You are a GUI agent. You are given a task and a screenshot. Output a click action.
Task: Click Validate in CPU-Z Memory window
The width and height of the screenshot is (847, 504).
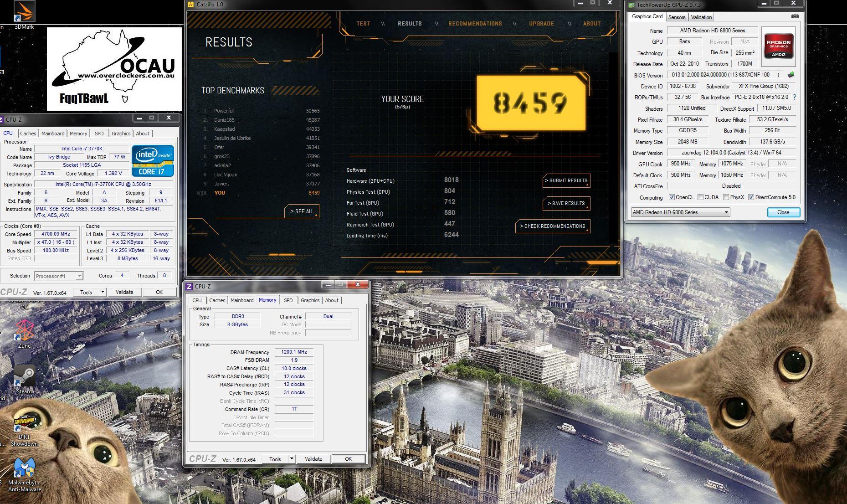[x=313, y=459]
